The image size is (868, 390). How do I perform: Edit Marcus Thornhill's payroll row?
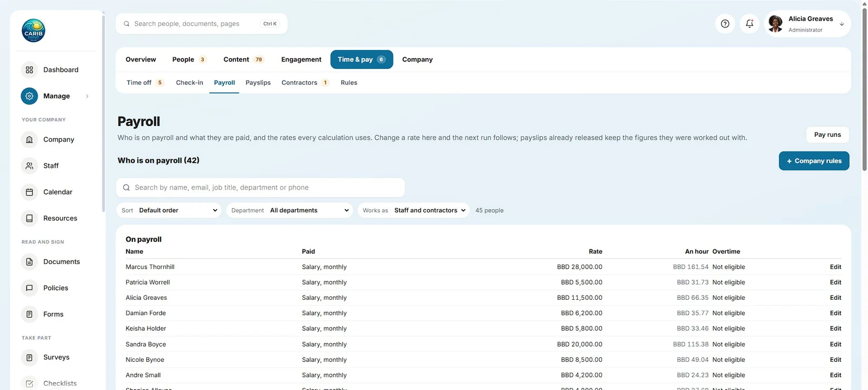835,267
